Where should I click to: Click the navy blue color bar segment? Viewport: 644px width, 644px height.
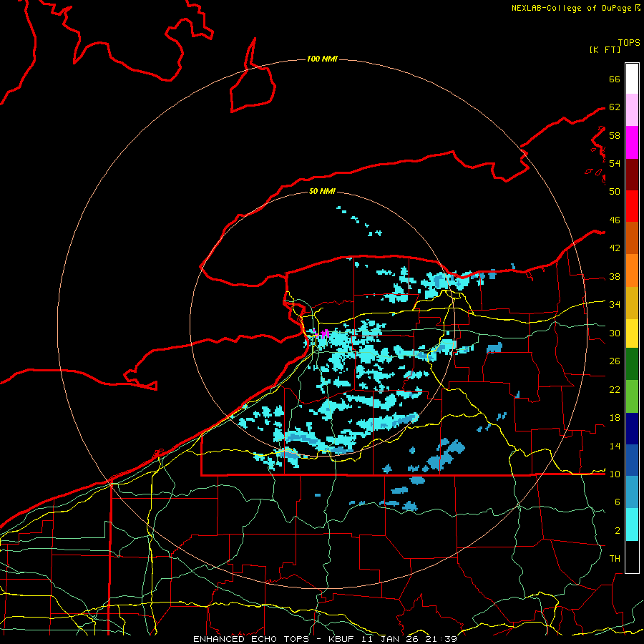point(632,429)
